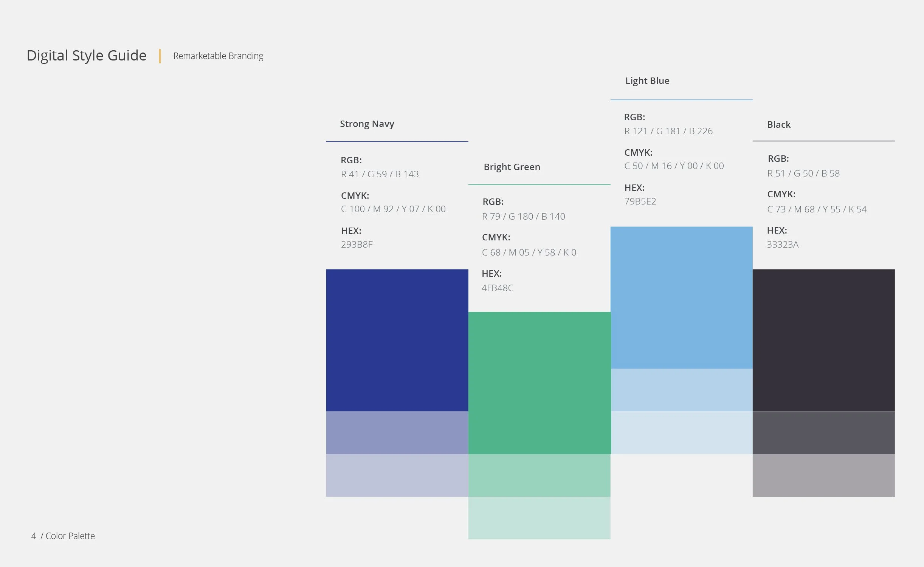Select hex value '4FB48C'

[498, 288]
